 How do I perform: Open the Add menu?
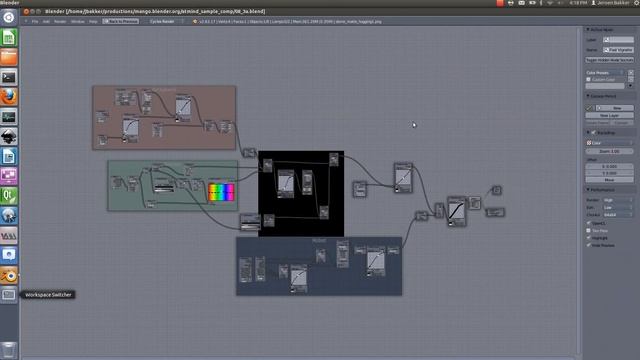tap(46, 21)
